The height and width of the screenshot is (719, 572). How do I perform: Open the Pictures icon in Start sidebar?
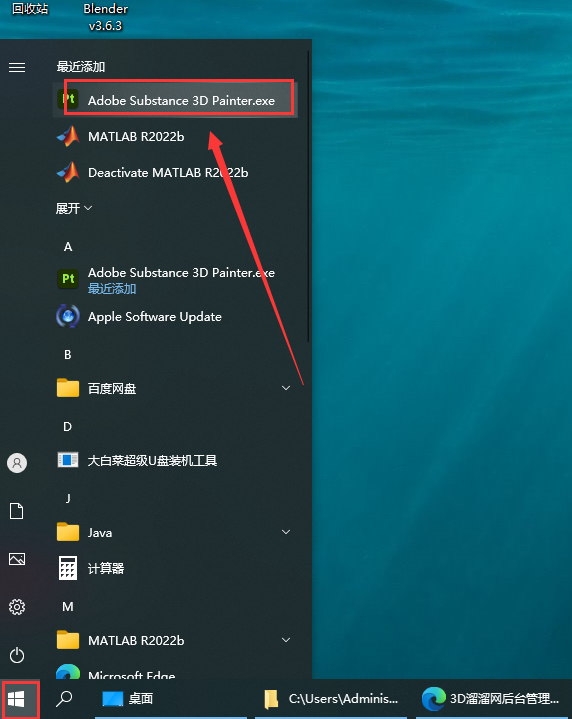coord(17,559)
